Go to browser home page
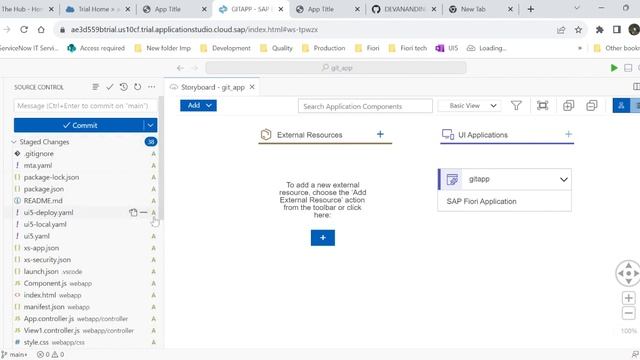Viewport: 640px width, 360px height. [41, 29]
